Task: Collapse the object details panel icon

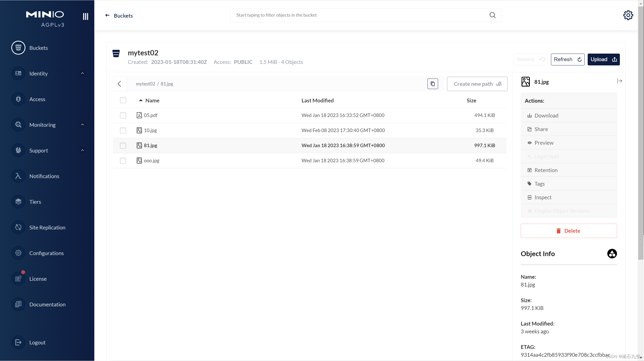Action: pyautogui.click(x=620, y=81)
